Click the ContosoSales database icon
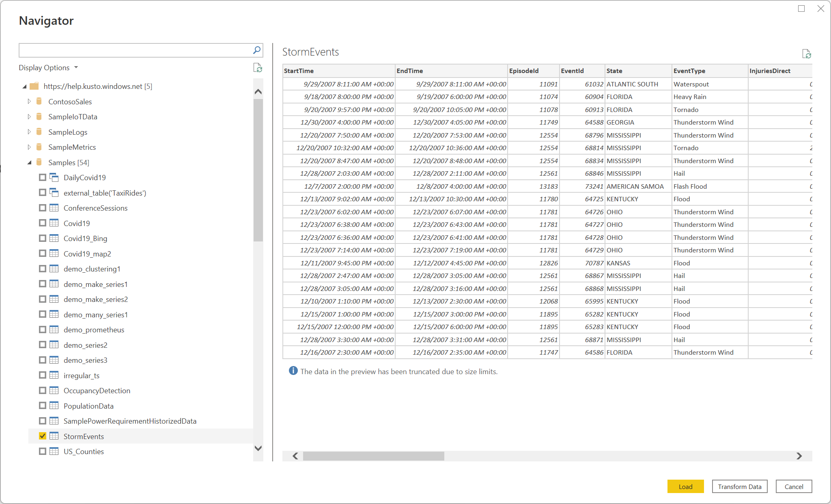The image size is (831, 504). 39,101
